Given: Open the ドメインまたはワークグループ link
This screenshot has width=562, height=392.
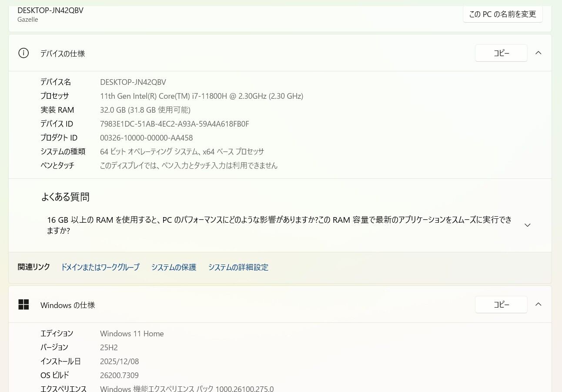Looking at the screenshot, I should click(100, 267).
